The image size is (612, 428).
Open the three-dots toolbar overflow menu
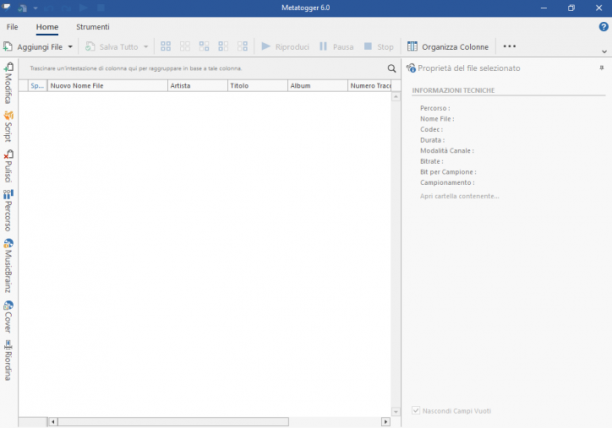(509, 46)
